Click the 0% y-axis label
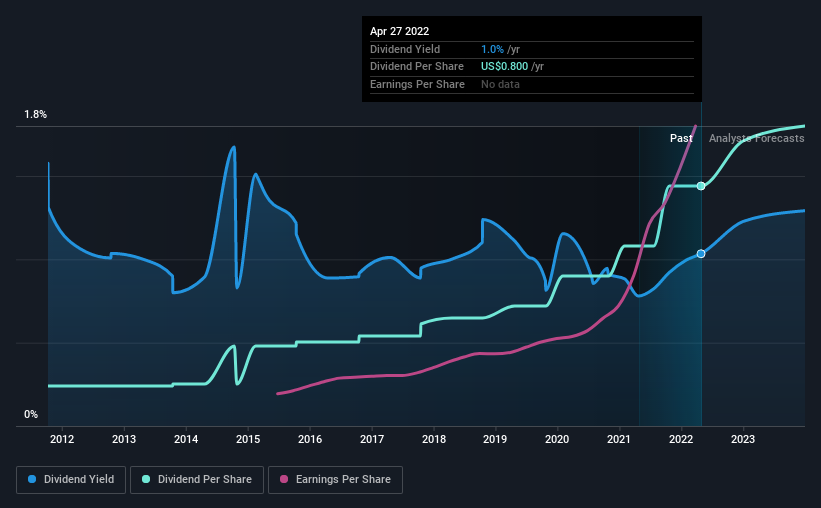Screen dimensions: 821x508 [x=31, y=414]
